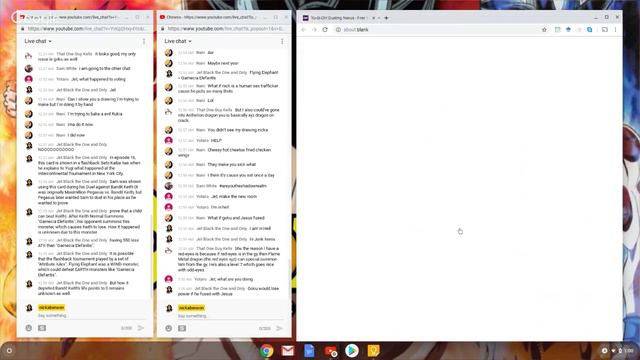The width and height of the screenshot is (640, 360).
Task: Expand Live chat dropdown in middle window
Action: click(x=178, y=41)
